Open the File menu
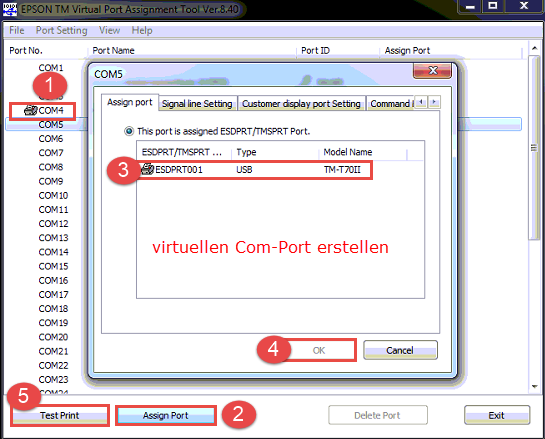545x439 pixels. [16, 30]
